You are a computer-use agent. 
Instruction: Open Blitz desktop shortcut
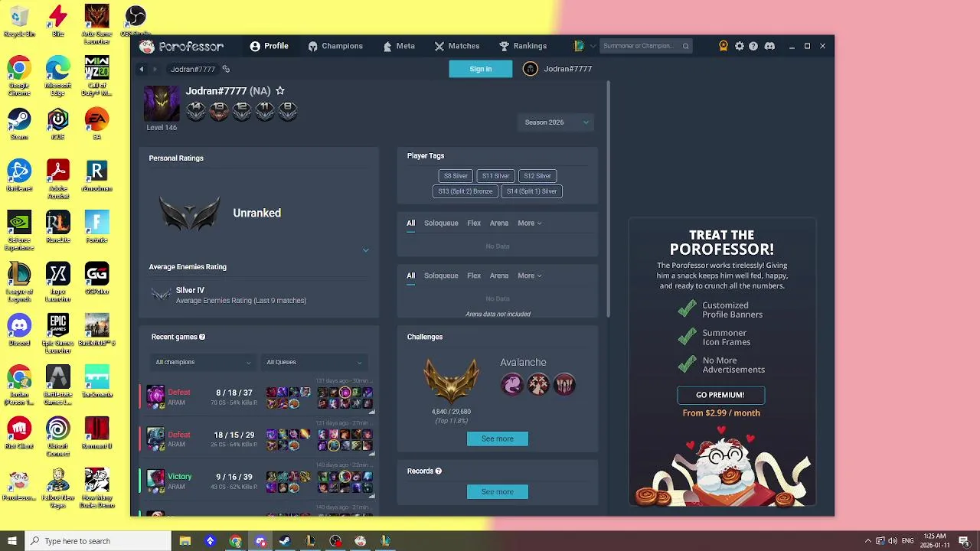click(x=58, y=21)
